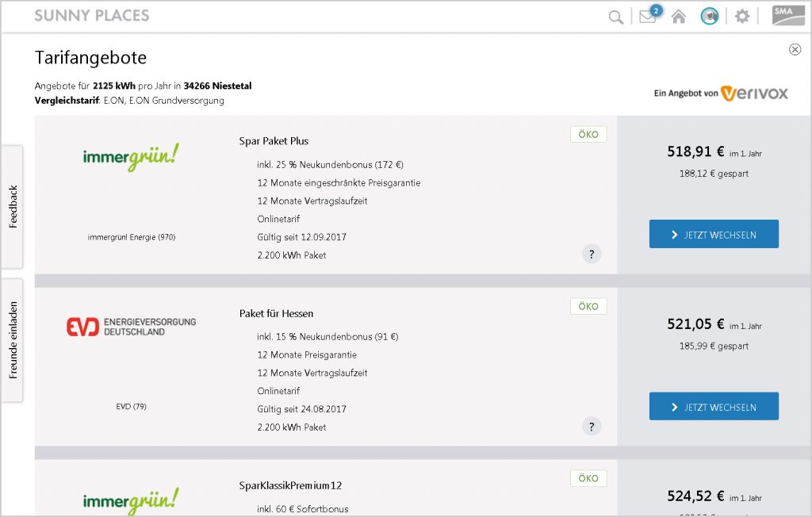This screenshot has width=812, height=517.
Task: Click the 12 Monate Preisgarantie line
Action: tap(307, 355)
